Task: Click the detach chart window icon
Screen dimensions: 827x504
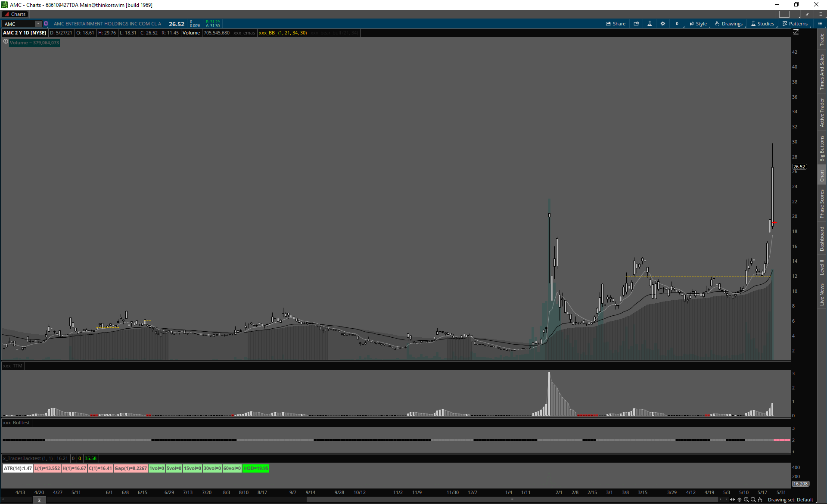Action: coord(636,24)
